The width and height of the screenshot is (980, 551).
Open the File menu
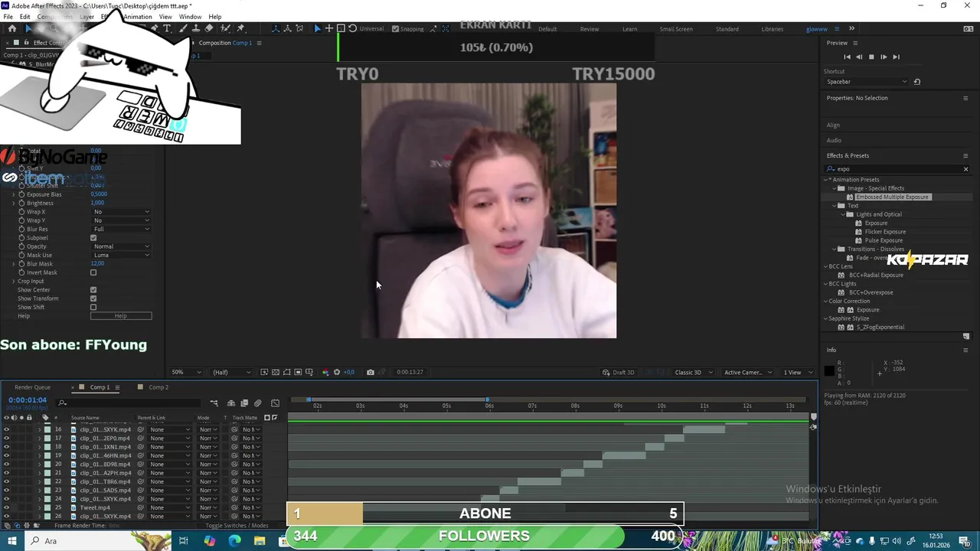point(8,17)
